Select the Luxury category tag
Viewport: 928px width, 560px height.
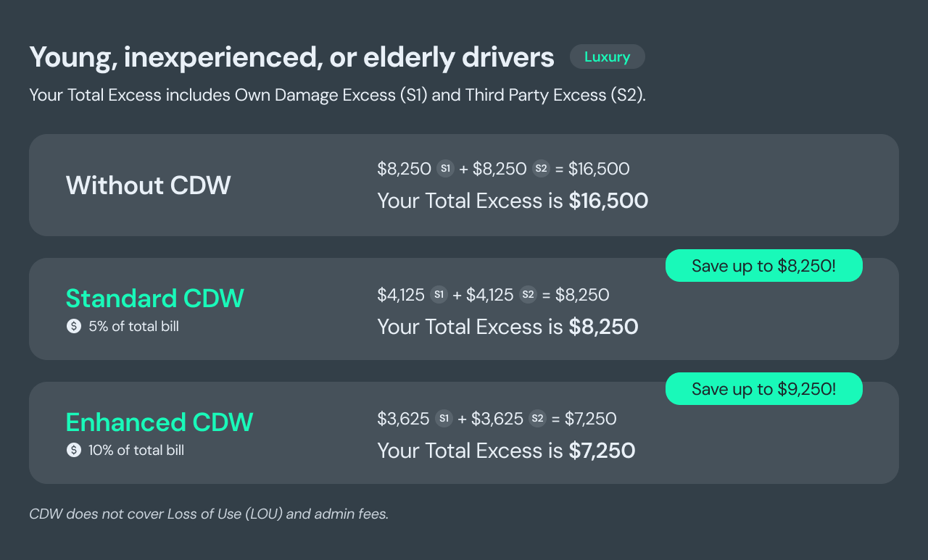pyautogui.click(x=607, y=57)
